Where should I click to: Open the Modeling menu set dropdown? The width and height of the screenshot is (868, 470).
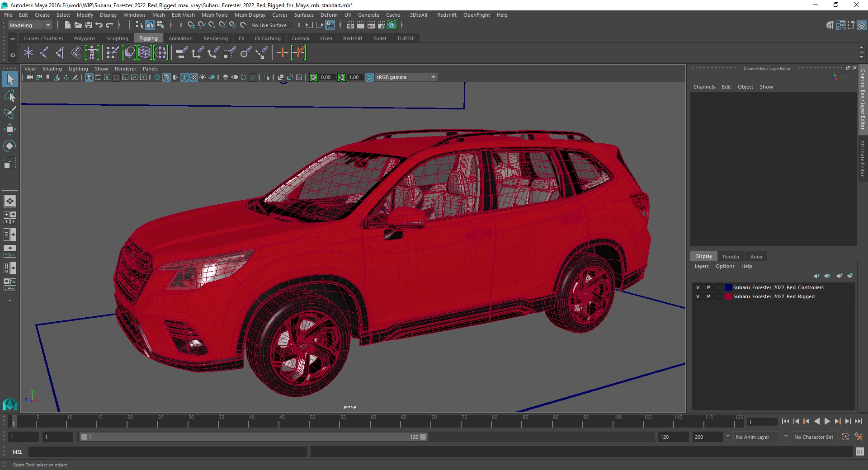click(x=30, y=25)
